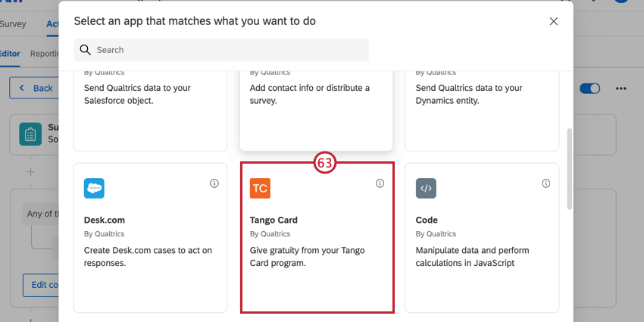Open info icon on Tango Card

(x=380, y=183)
